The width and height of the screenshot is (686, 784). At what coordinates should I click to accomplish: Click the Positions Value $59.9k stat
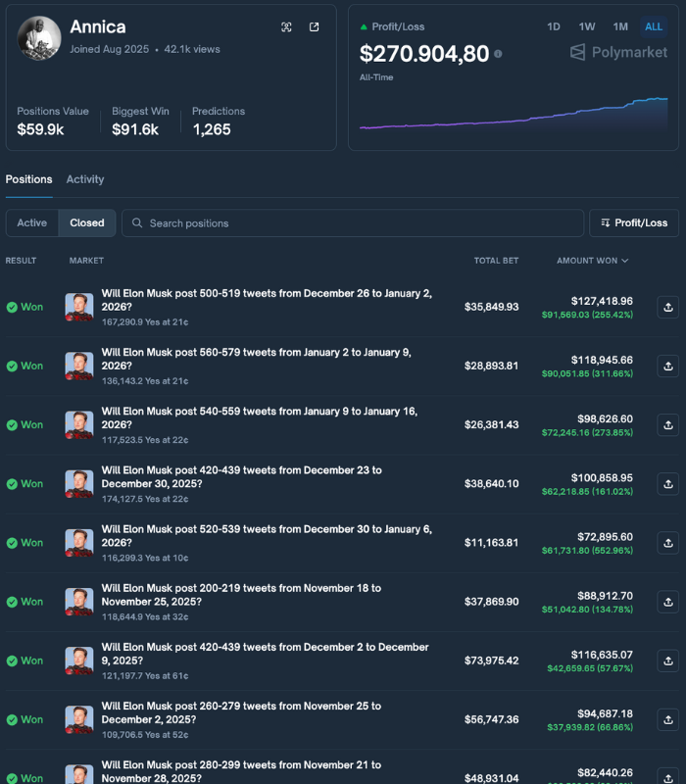tap(53, 122)
